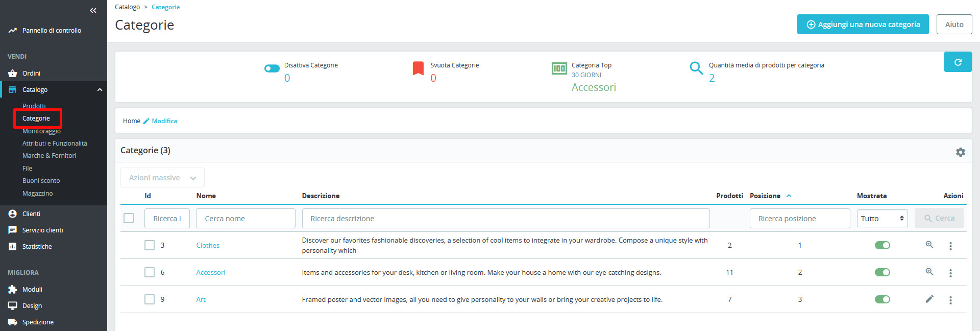Click the Spedizione truck icon
The height and width of the screenshot is (331, 980).
click(13, 322)
